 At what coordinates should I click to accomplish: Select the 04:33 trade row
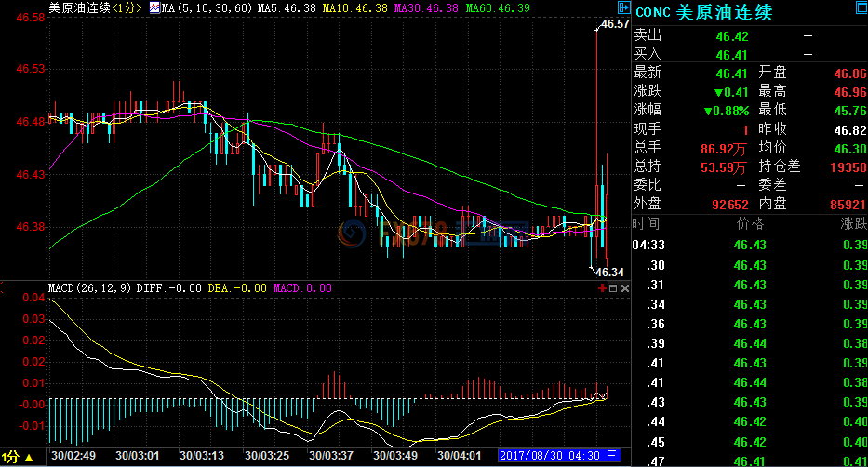point(749,245)
